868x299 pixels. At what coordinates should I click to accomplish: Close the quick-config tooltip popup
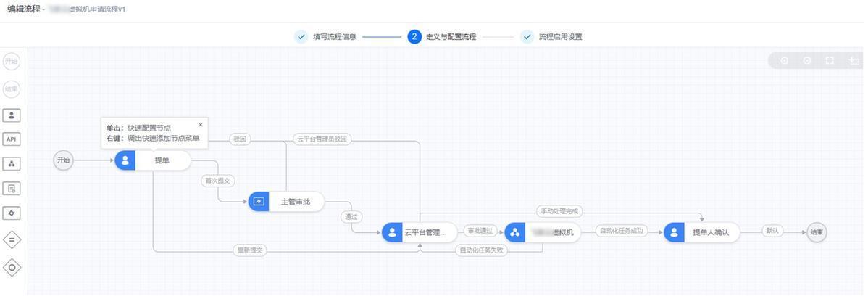click(201, 125)
